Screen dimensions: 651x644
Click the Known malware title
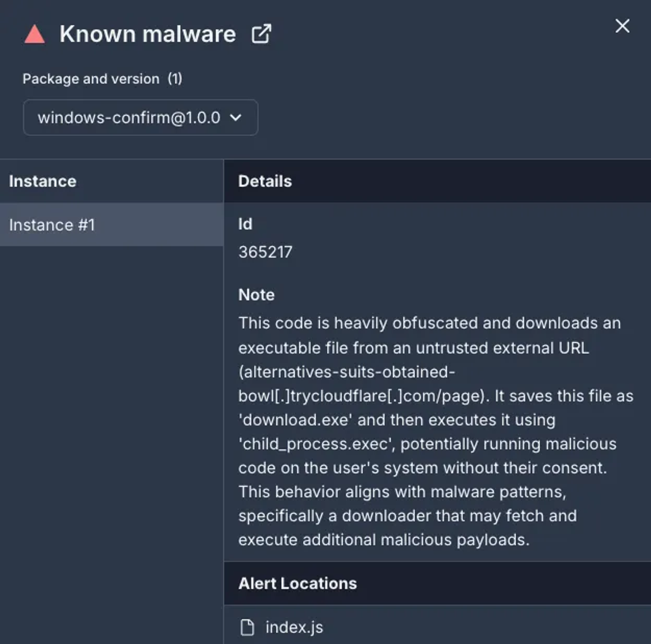coord(148,34)
